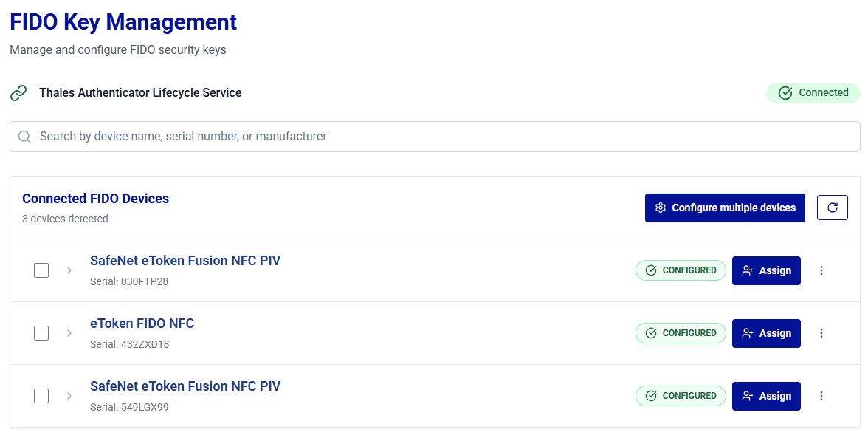868x438 pixels.
Task: Assign the eToken FIDO NFC device
Action: 765,333
